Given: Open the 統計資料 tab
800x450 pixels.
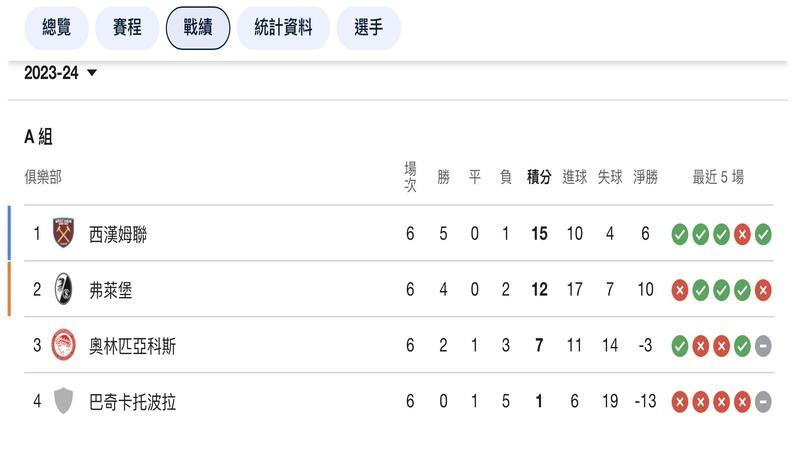Looking at the screenshot, I should 283,28.
